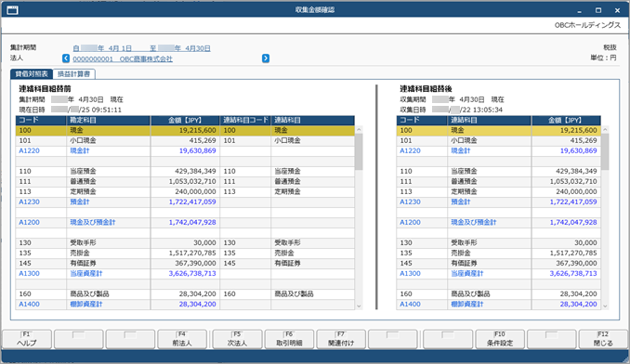Click the right table scrollbar thumb
Screen dimensions: 630x364
point(605,151)
